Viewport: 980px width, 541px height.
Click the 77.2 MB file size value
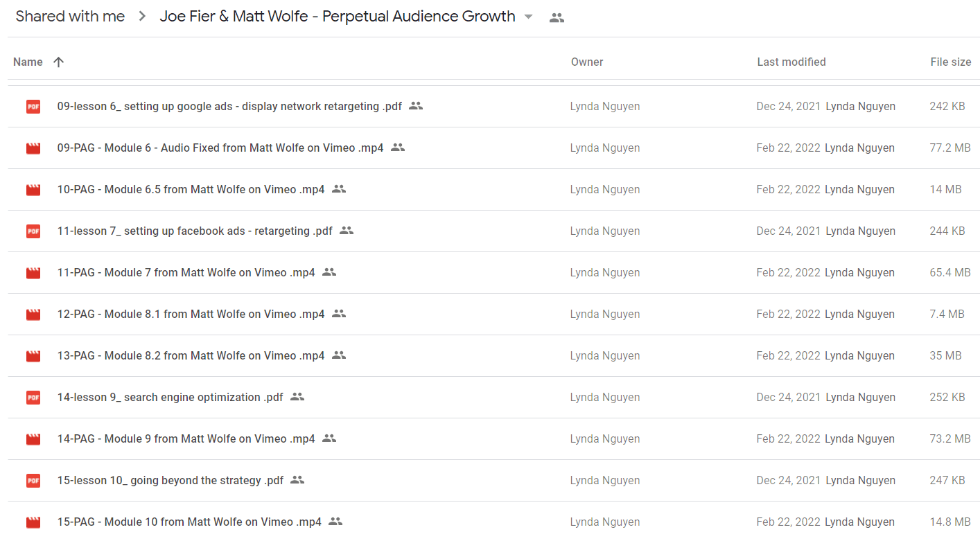950,148
